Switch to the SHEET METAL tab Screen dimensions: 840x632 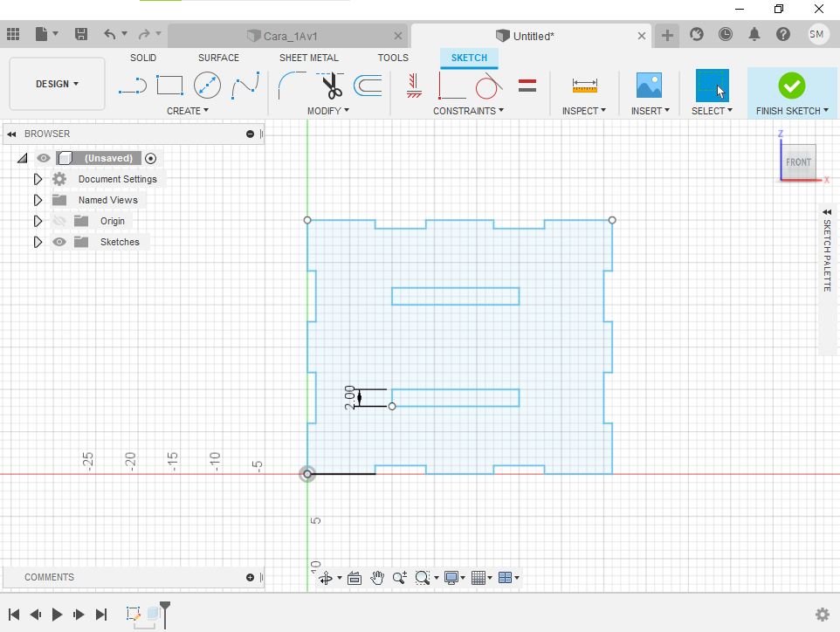308,58
